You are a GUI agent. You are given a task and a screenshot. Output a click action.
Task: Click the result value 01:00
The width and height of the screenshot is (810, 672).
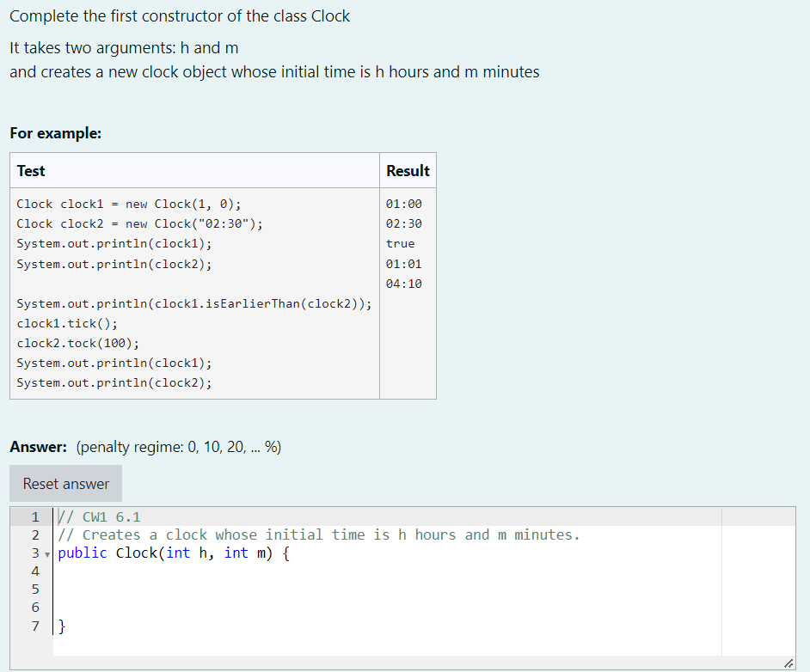point(403,204)
